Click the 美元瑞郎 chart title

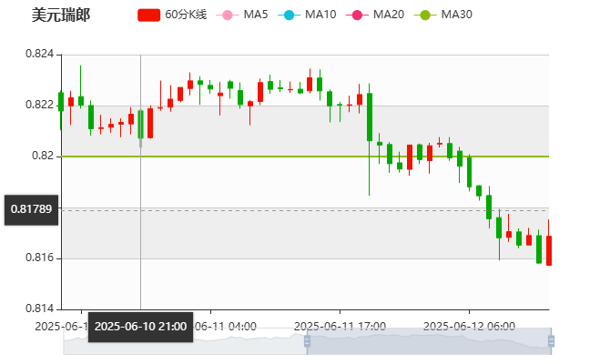(x=60, y=15)
